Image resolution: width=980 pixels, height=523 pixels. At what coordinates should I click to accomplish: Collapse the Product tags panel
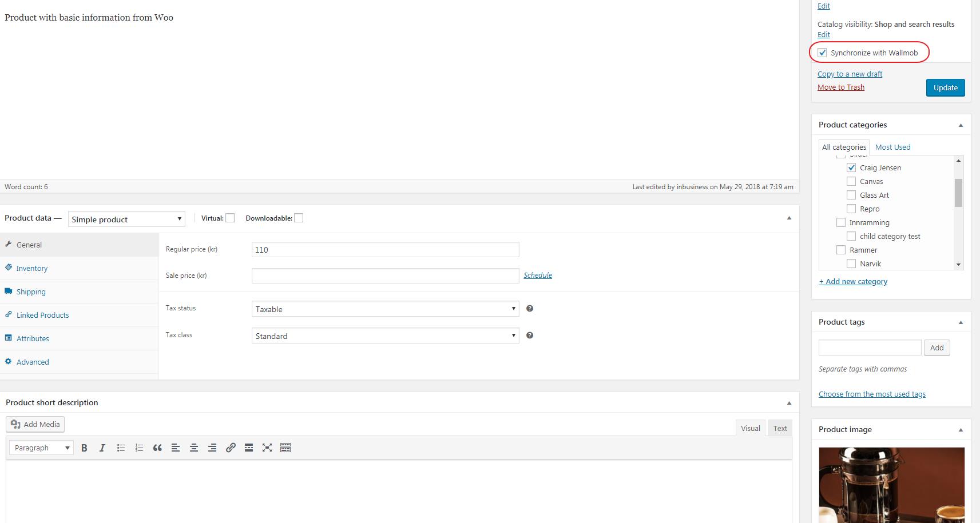click(x=961, y=322)
